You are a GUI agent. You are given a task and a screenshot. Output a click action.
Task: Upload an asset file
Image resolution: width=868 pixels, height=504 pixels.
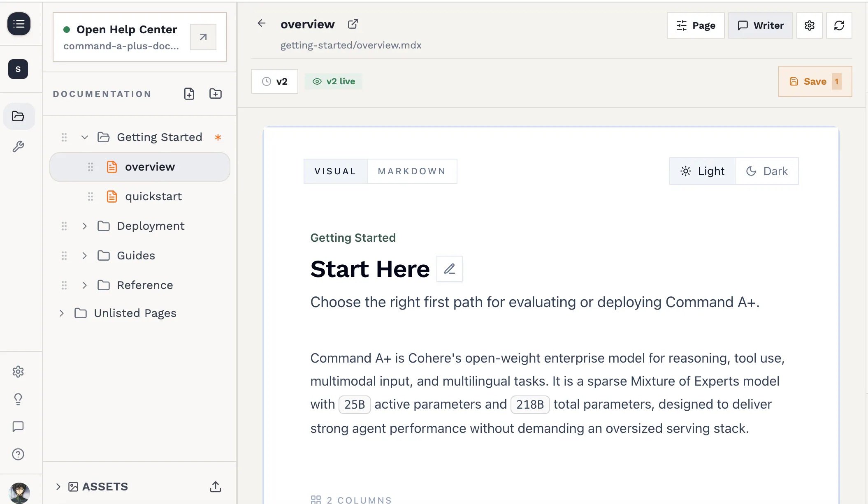click(x=216, y=487)
